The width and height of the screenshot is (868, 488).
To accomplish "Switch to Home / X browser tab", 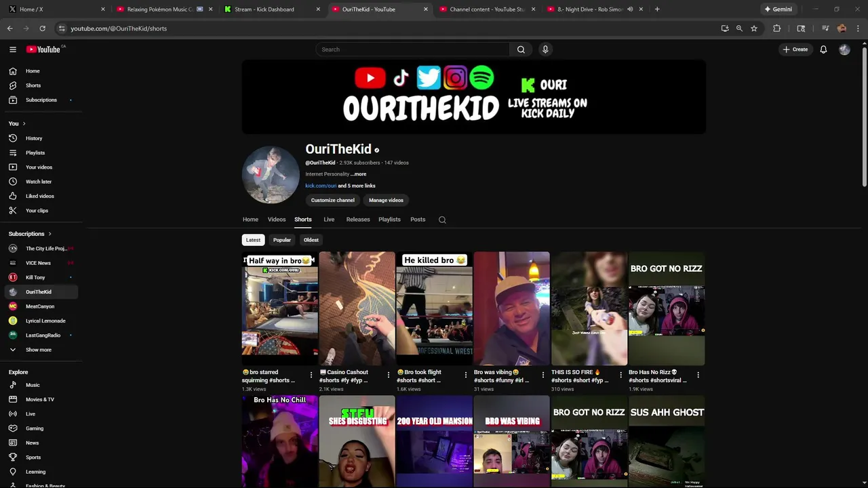I will point(56,9).
